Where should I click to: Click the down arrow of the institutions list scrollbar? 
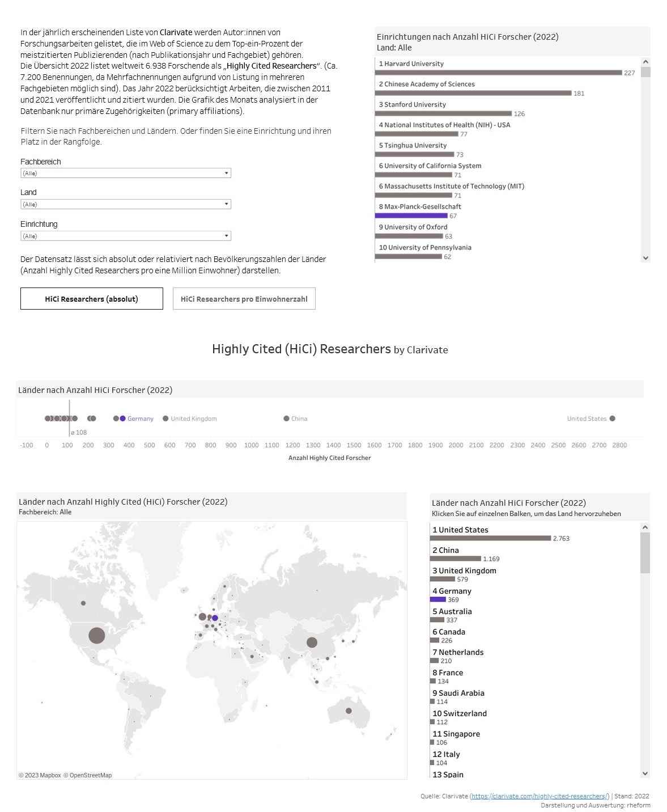click(x=645, y=257)
